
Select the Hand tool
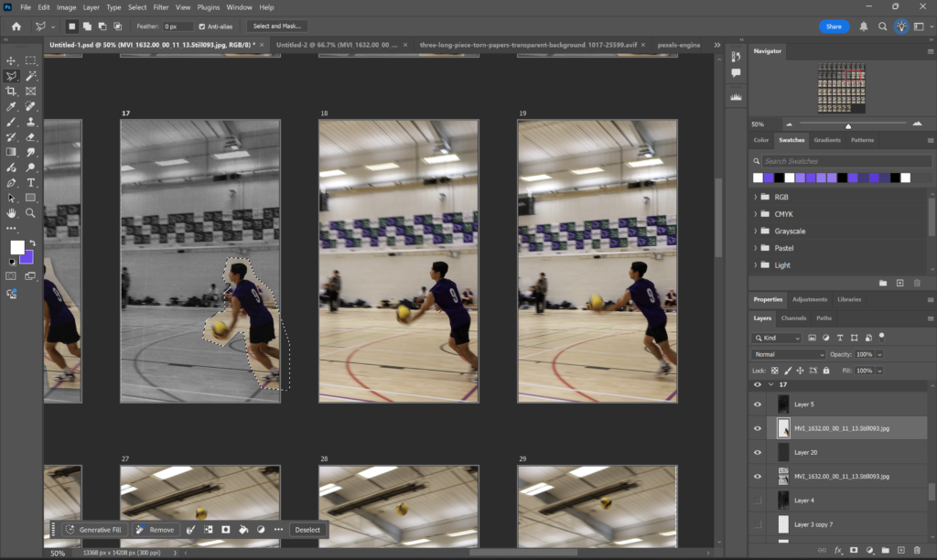pyautogui.click(x=11, y=212)
